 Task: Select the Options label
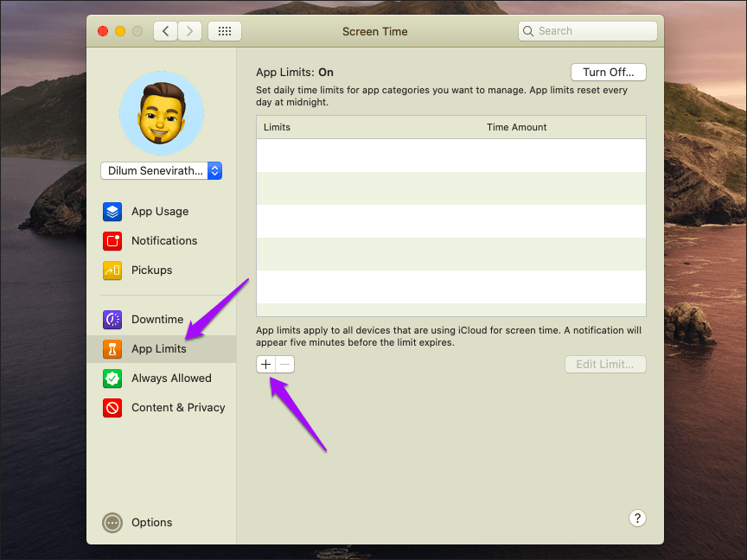tap(152, 523)
